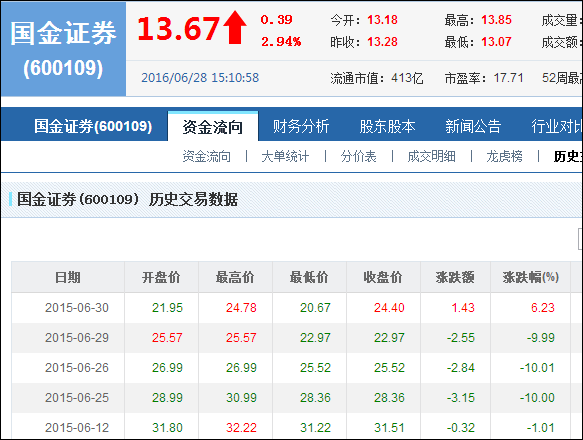
Task: Click current price 13.67
Action: pos(178,29)
